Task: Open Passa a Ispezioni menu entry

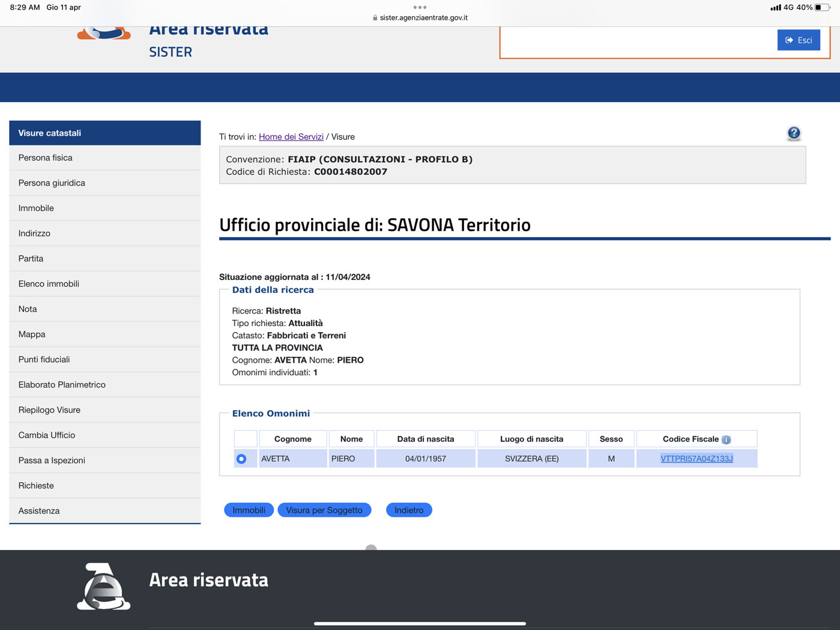Action: tap(52, 461)
